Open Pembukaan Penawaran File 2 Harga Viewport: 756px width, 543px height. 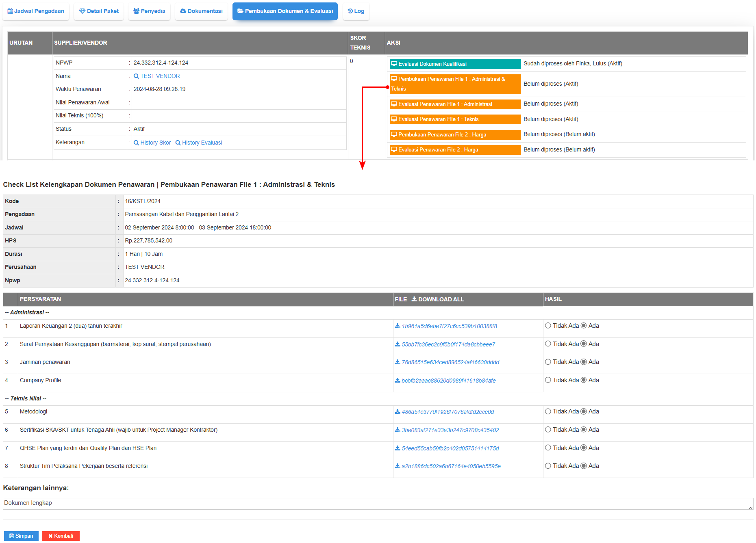point(455,135)
